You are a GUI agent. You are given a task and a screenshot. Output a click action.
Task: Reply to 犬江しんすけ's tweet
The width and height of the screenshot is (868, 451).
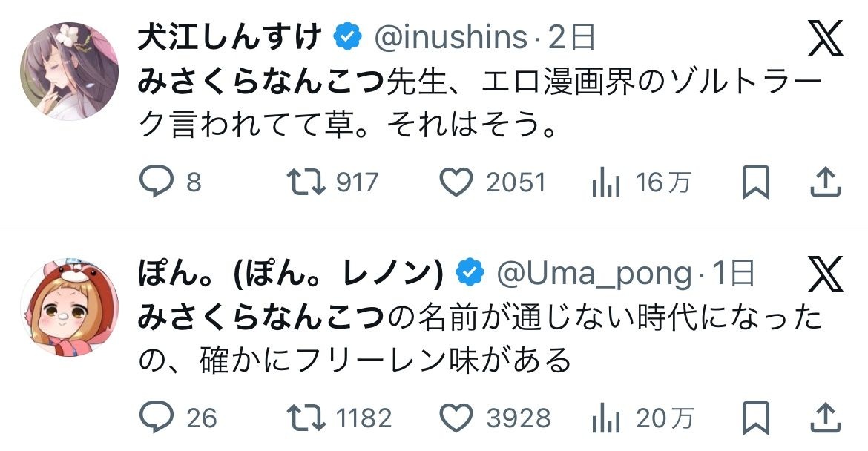coord(157,182)
